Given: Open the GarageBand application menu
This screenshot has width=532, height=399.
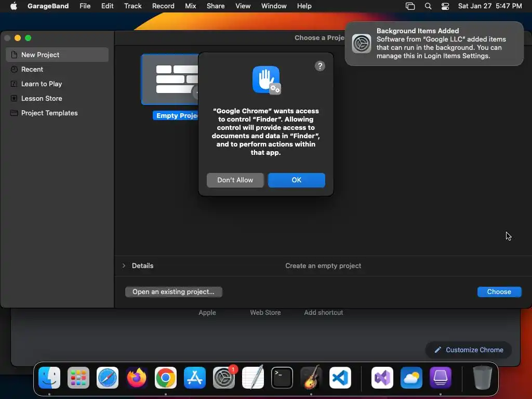Looking at the screenshot, I should [x=48, y=6].
